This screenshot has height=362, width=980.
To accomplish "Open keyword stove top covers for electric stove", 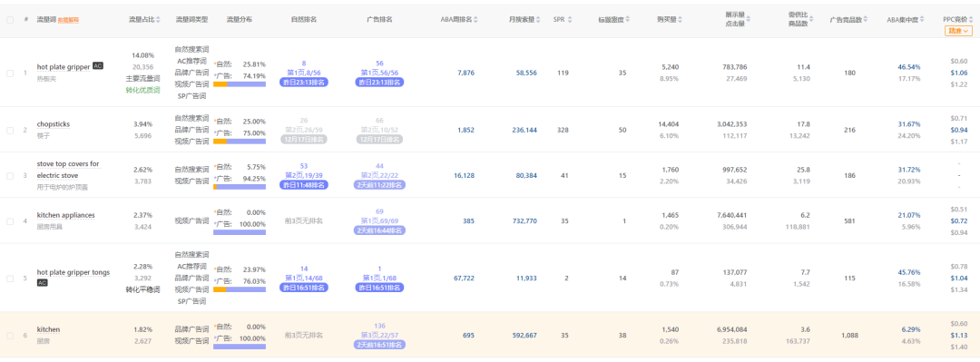I will pyautogui.click(x=68, y=170).
